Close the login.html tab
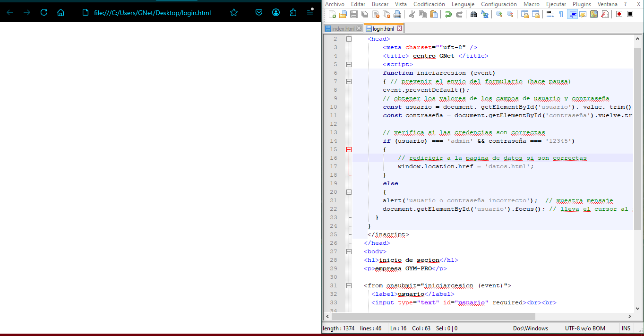This screenshot has width=644, height=336. click(x=399, y=29)
